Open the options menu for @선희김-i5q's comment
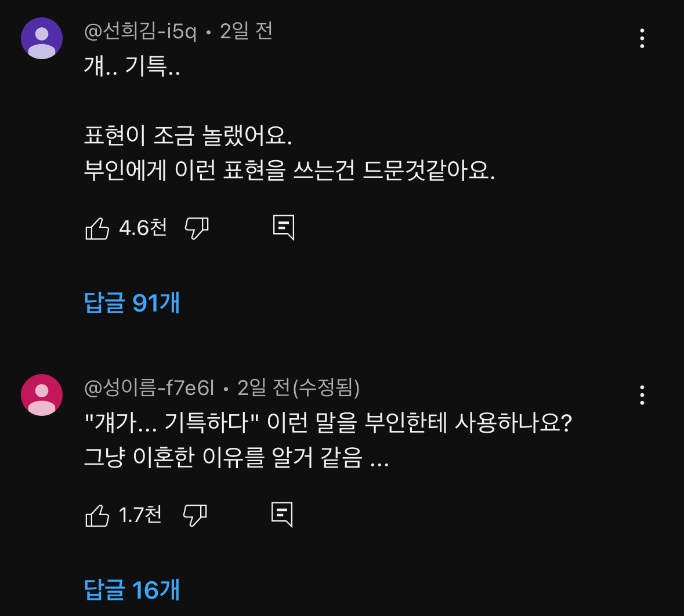The image size is (684, 616). tap(642, 39)
